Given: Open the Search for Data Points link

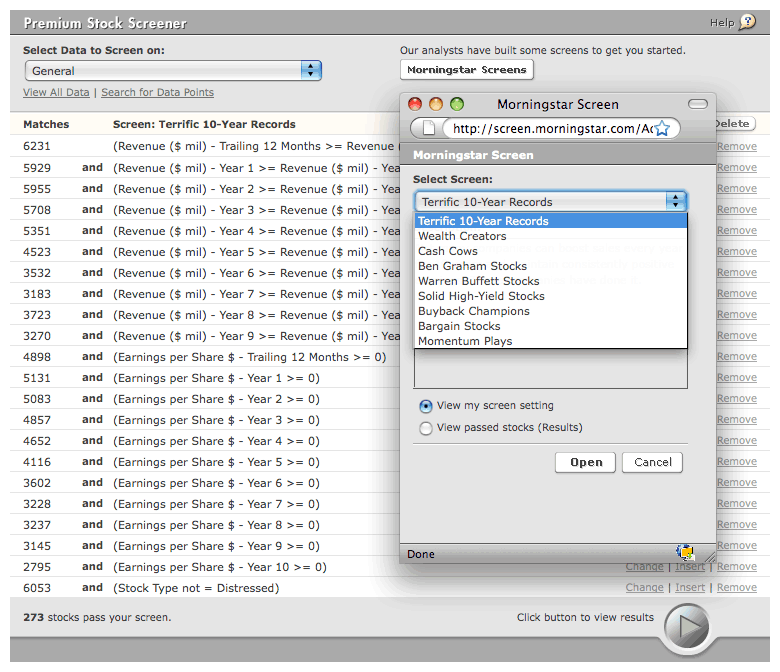Looking at the screenshot, I should pyautogui.click(x=157, y=92).
